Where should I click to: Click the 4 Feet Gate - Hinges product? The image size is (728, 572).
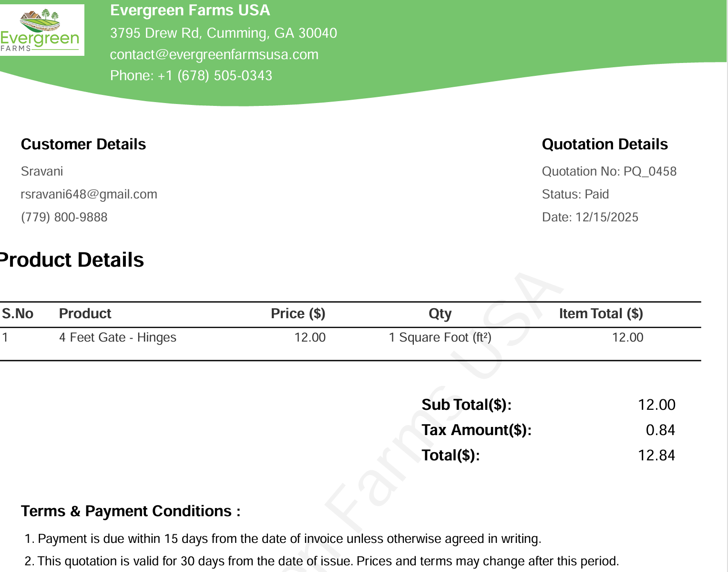118,337
